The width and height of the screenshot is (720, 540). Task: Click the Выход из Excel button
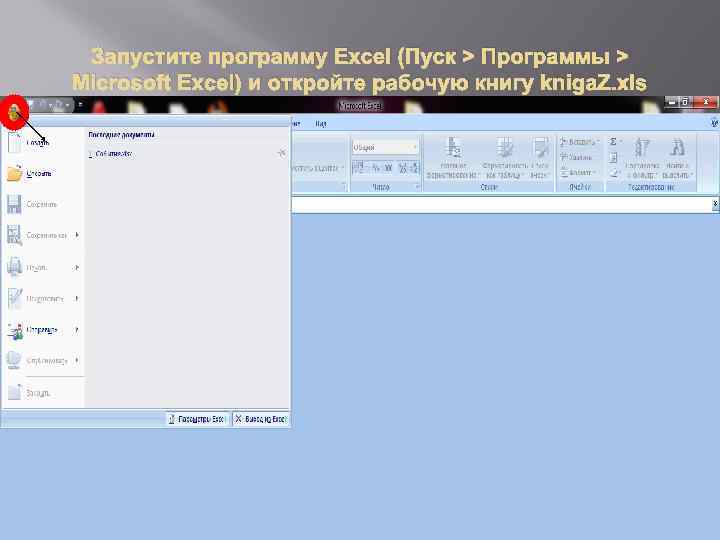click(x=261, y=419)
